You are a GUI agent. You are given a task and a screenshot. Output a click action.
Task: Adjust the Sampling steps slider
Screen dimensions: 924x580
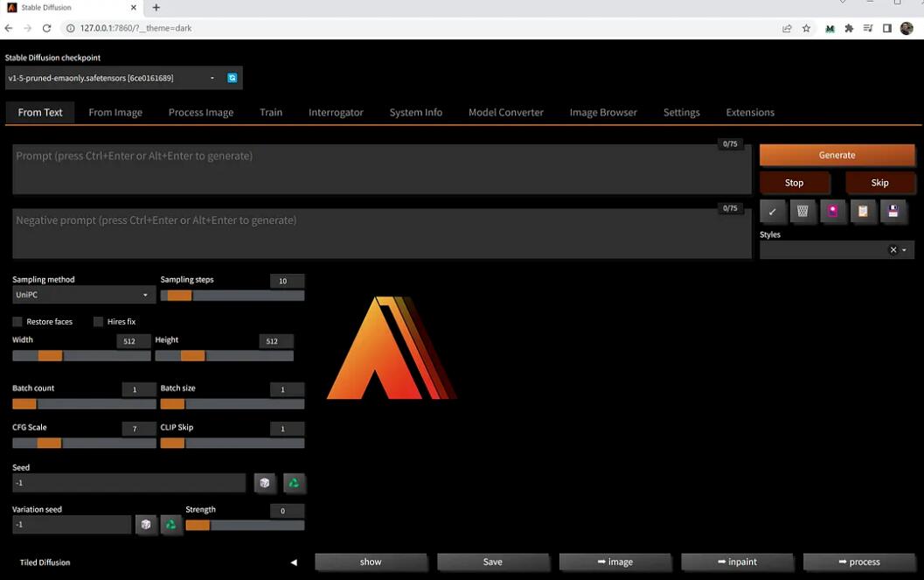click(233, 296)
